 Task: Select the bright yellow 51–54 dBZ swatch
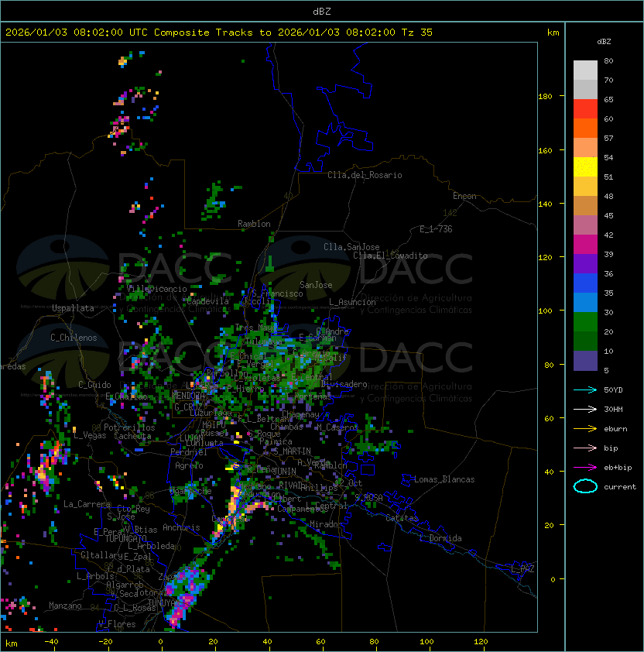pos(585,167)
